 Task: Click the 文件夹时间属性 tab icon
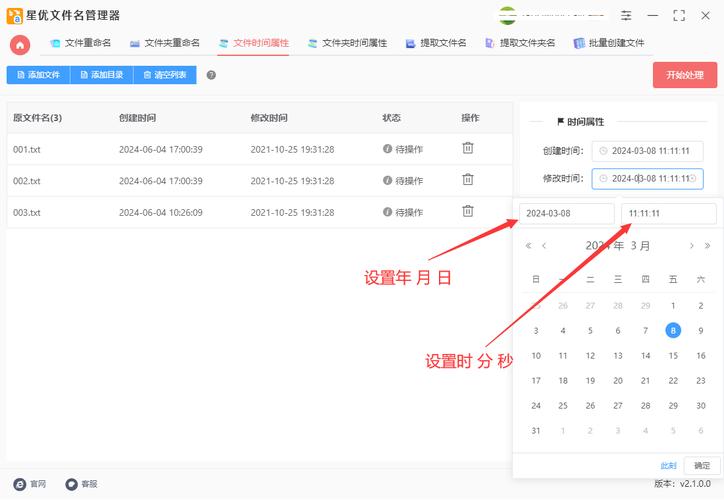click(x=313, y=43)
